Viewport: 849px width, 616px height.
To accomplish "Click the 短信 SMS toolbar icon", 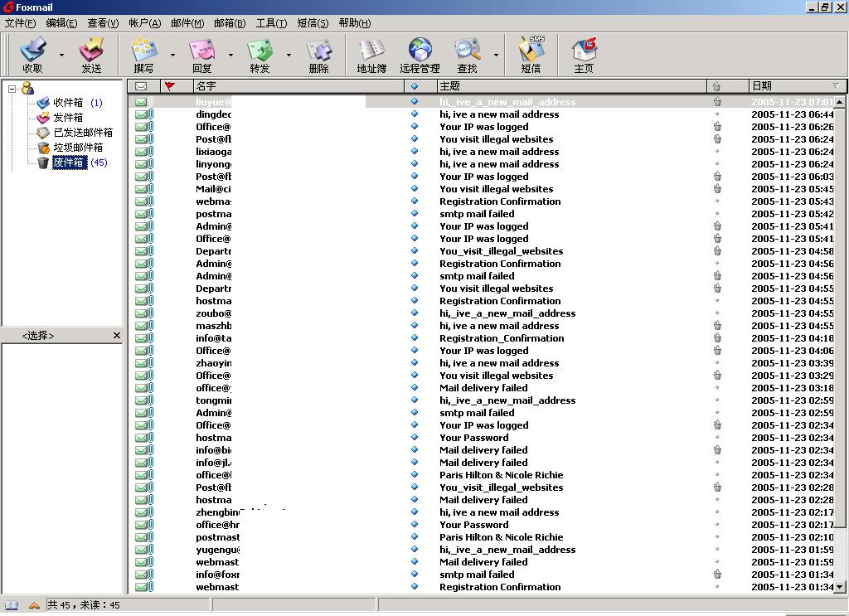I will pos(531,55).
